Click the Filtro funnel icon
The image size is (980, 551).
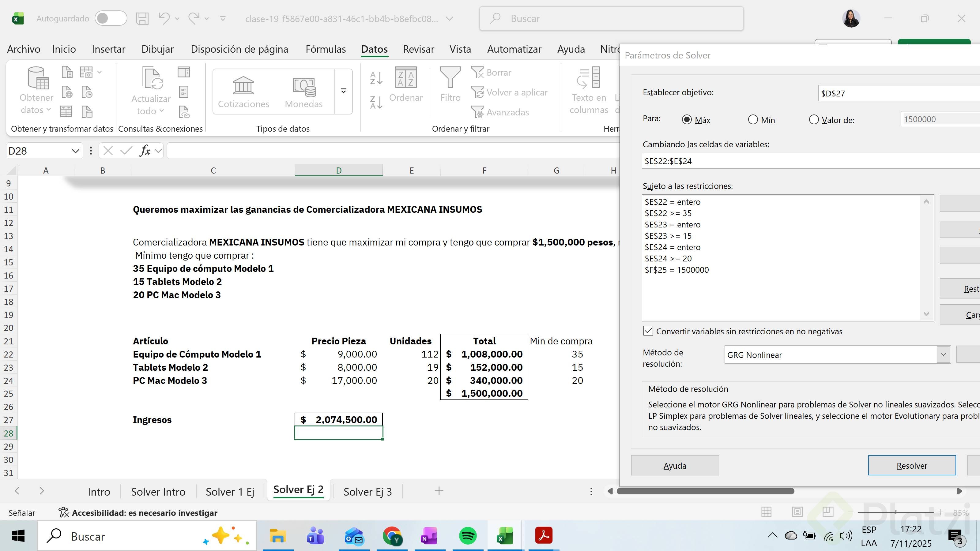[x=450, y=77]
